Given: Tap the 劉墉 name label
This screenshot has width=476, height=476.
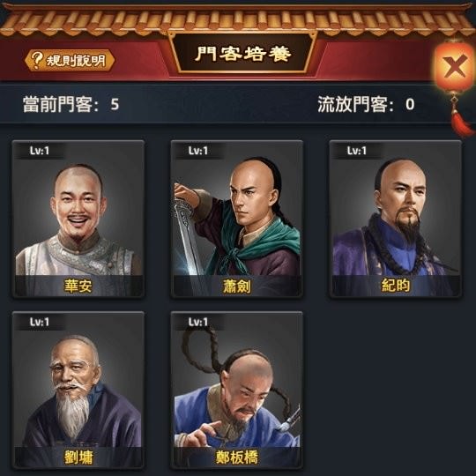Looking at the screenshot, I should tap(78, 457).
